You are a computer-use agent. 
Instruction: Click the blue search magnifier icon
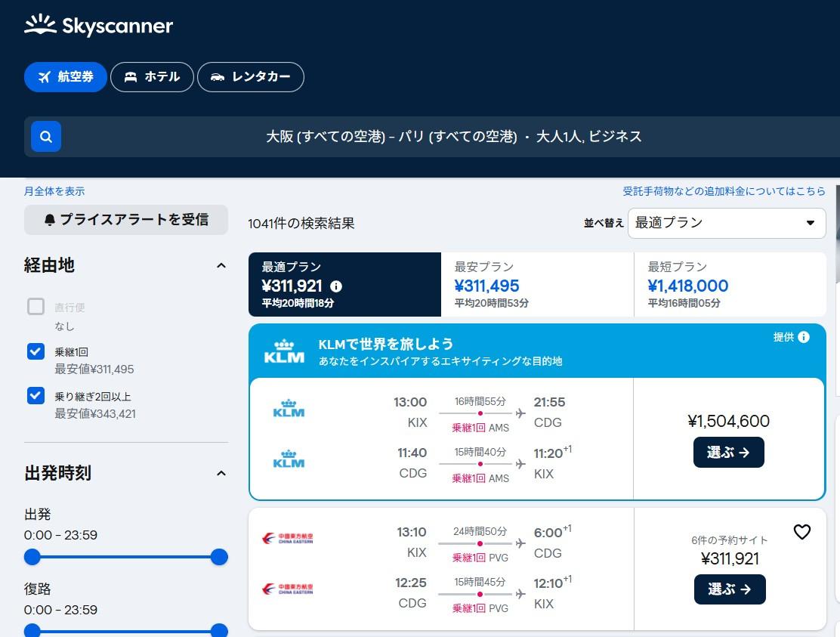(46, 137)
